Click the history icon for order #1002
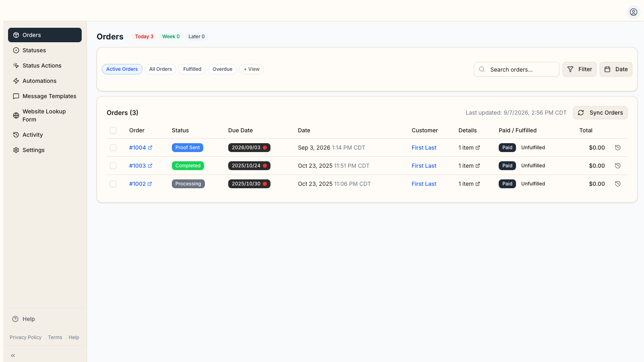 [617, 184]
